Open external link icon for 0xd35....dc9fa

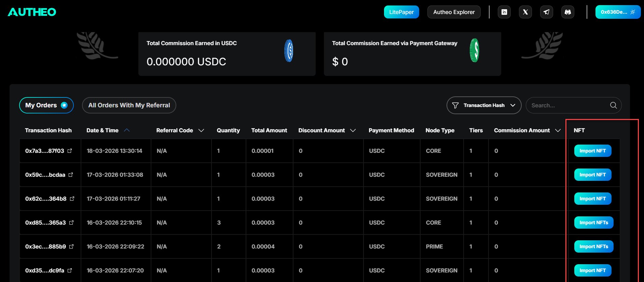click(x=70, y=270)
